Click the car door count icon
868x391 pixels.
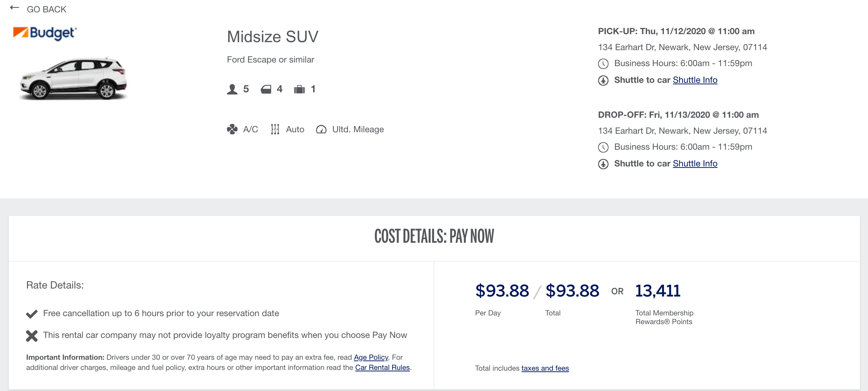point(266,89)
